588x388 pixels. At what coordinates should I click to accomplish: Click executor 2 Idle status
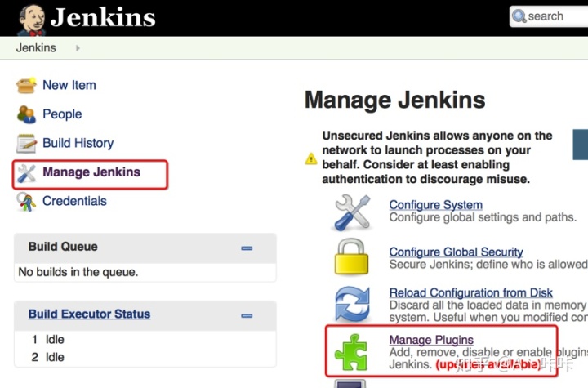[x=55, y=357]
